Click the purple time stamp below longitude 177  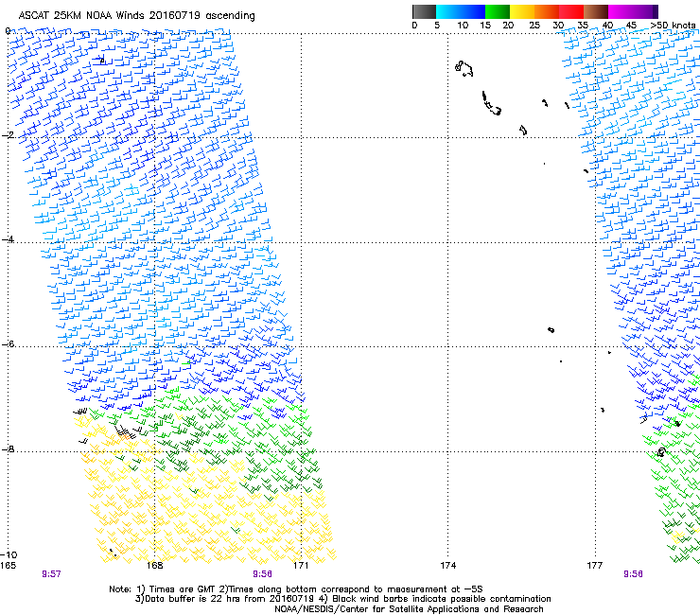tap(633, 574)
